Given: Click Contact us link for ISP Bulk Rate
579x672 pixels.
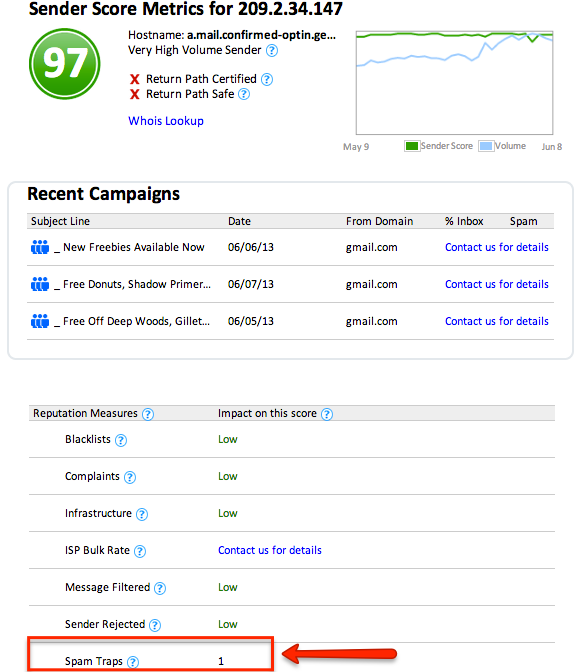Looking at the screenshot, I should pos(270,550).
